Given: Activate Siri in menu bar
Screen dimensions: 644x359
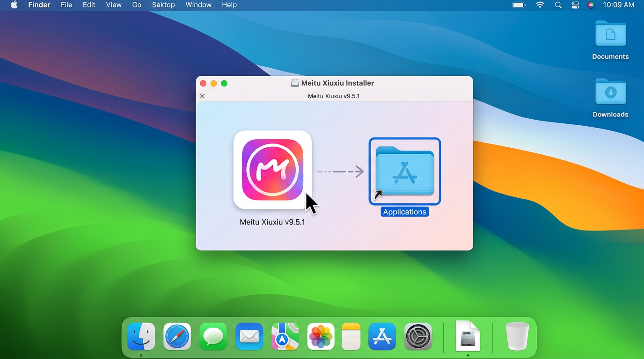Looking at the screenshot, I should tap(591, 5).
